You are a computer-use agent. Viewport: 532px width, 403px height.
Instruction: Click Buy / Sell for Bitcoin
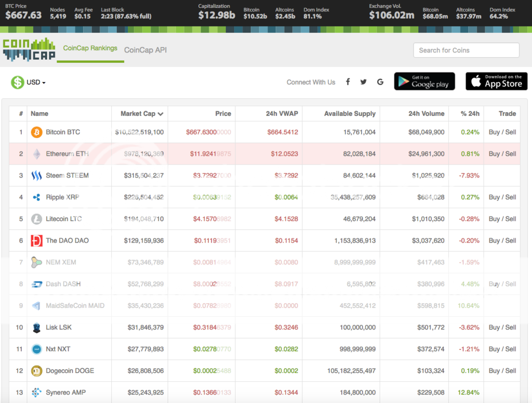(502, 132)
